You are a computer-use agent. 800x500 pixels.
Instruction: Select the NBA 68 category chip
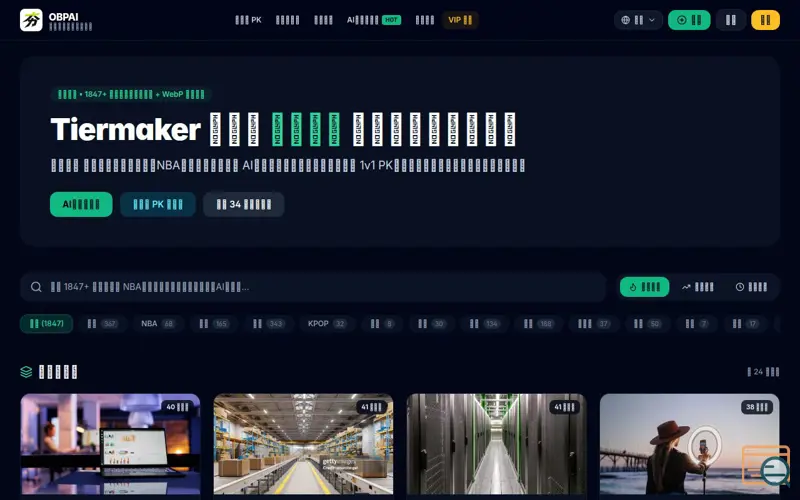tap(158, 323)
